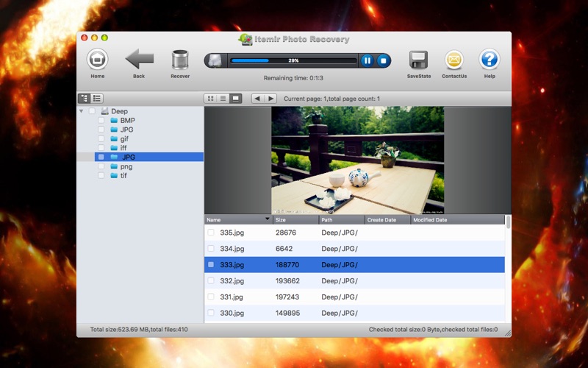
Task: Check the 333.jpg checkbox
Action: pos(211,265)
